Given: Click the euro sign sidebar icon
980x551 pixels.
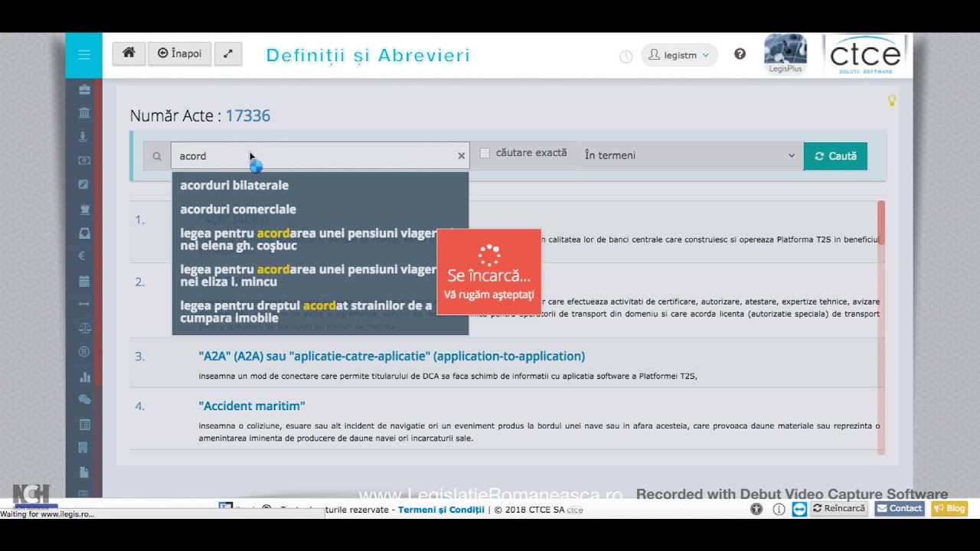Looking at the screenshot, I should (83, 256).
